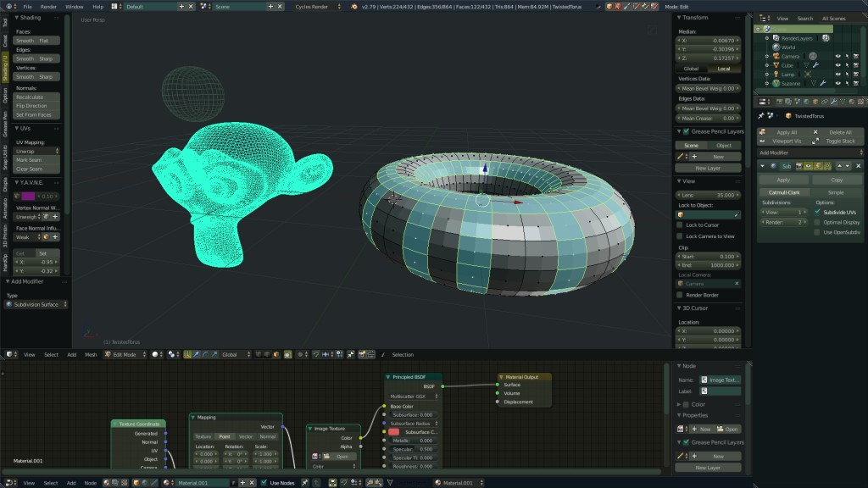
Task: Select translate manipulator arrow icon
Action: [197, 355]
